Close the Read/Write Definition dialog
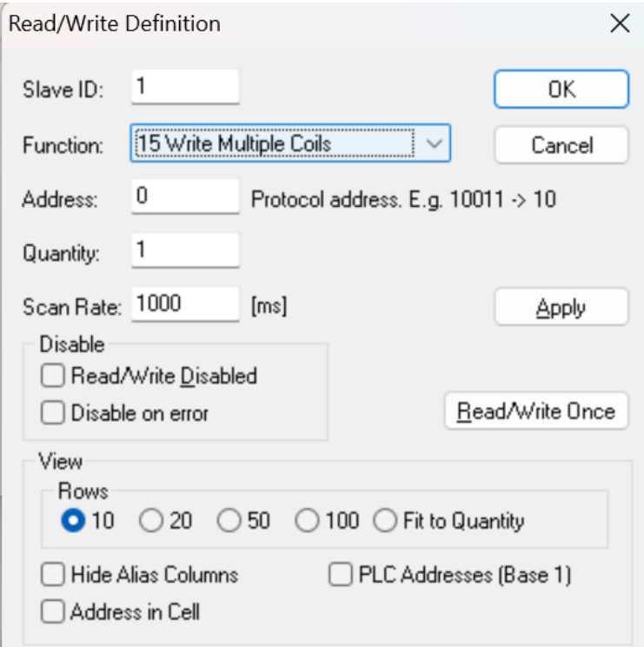644x647 pixels. pyautogui.click(x=620, y=23)
